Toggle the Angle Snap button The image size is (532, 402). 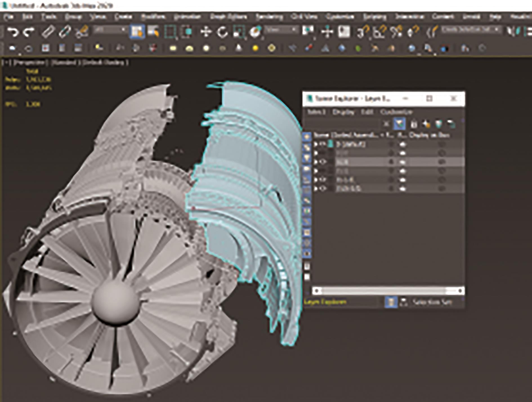(379, 32)
